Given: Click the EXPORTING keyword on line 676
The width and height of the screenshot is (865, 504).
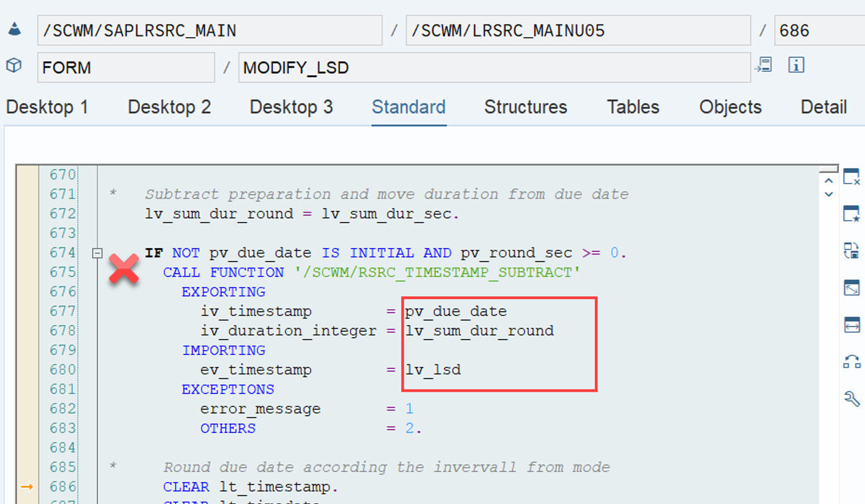Looking at the screenshot, I should point(224,292).
